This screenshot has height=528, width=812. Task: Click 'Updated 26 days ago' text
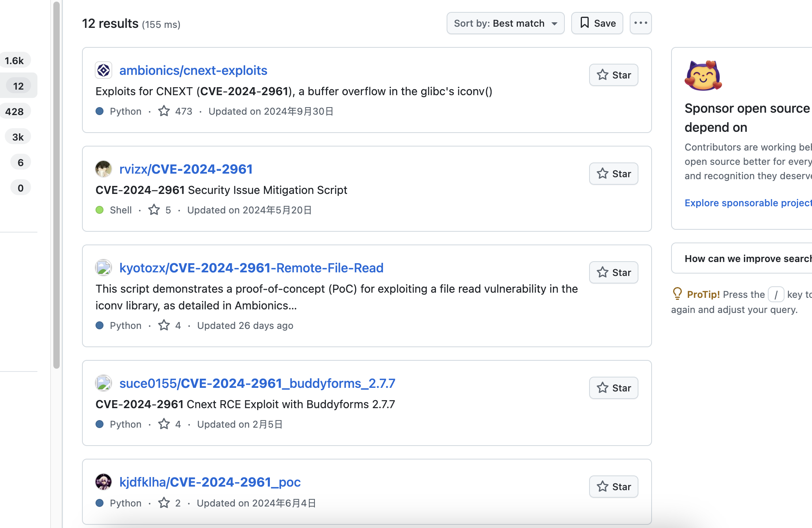[x=245, y=325]
